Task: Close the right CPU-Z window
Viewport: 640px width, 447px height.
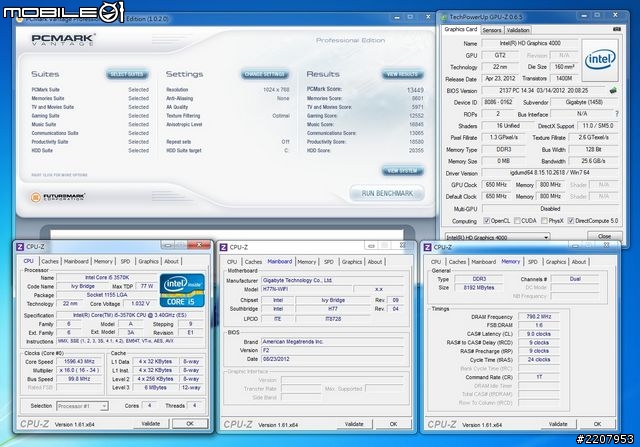Action: click(x=607, y=245)
